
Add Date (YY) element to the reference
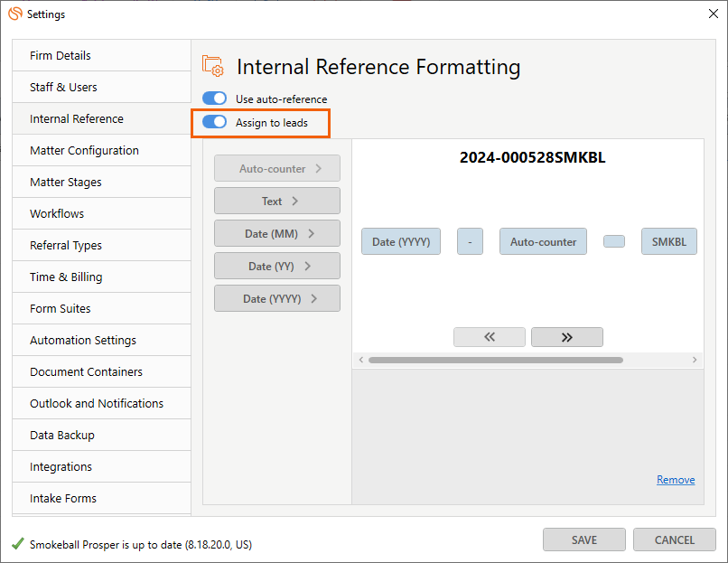pos(277,266)
